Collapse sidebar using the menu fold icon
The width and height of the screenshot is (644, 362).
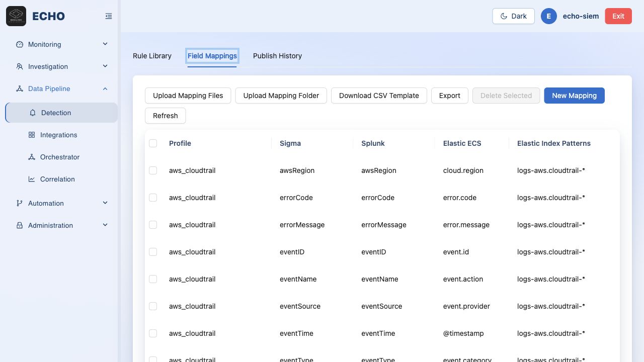(109, 16)
